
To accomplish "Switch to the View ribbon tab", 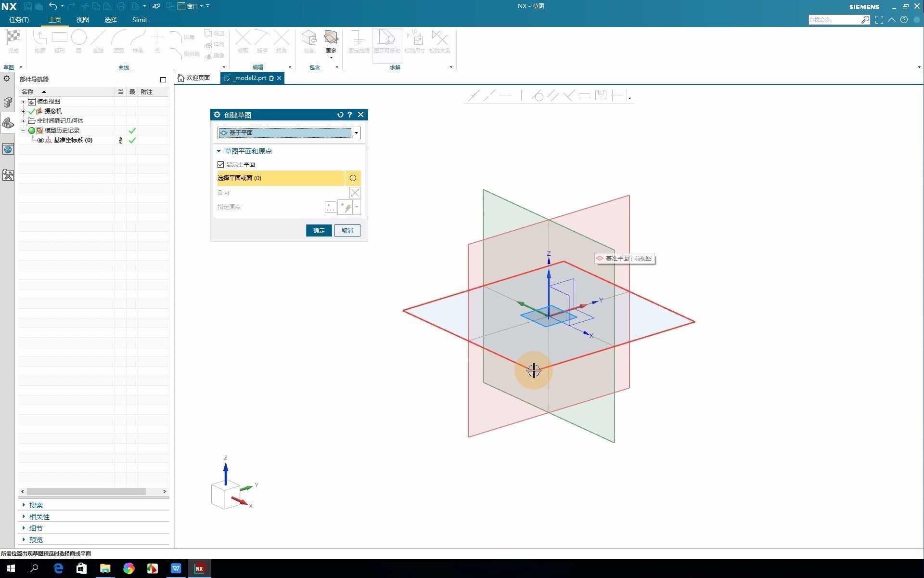I will (82, 20).
